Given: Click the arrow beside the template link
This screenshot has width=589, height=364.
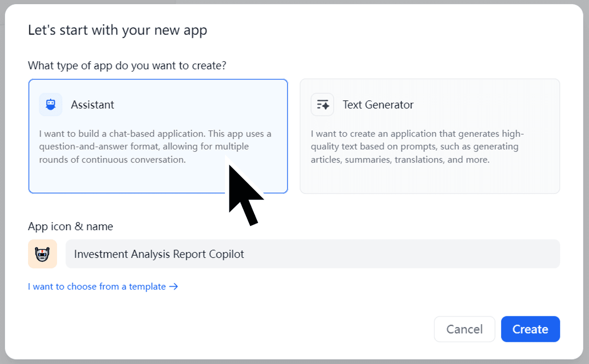Looking at the screenshot, I should click(173, 287).
